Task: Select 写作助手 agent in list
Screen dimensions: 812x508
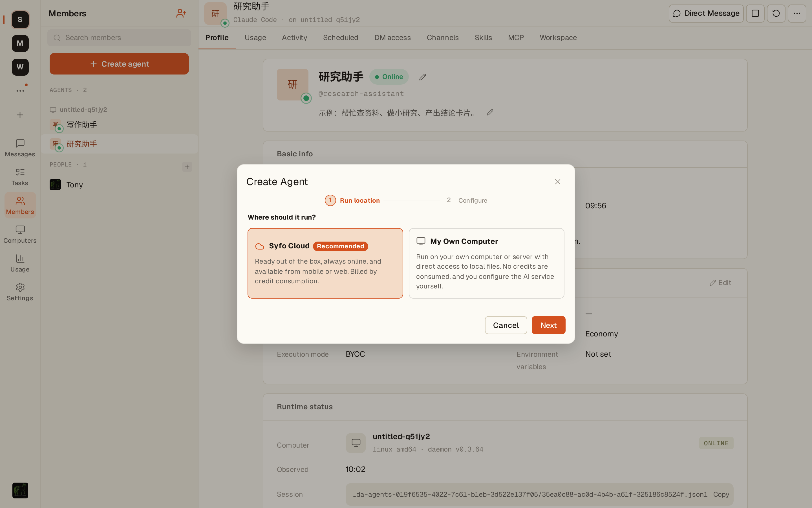Action: [119, 125]
